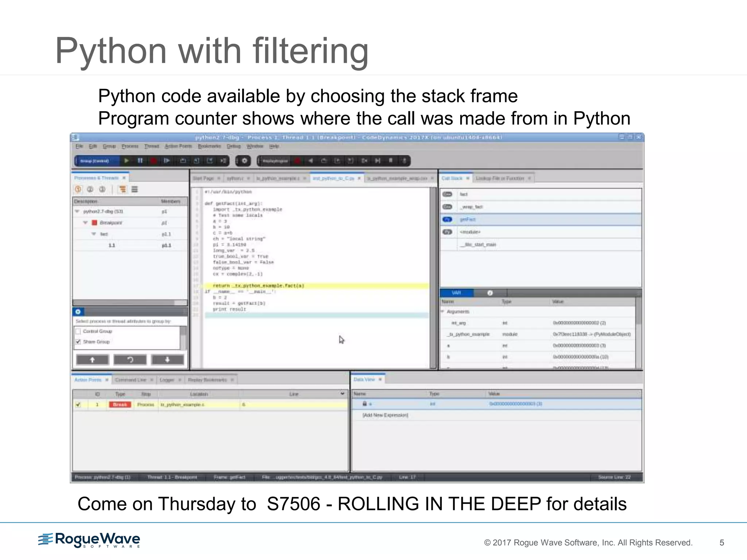Viewport: 747px width, 560px height.
Task: Click the Processes panel horizontal scrollbar
Action: pos(130,303)
